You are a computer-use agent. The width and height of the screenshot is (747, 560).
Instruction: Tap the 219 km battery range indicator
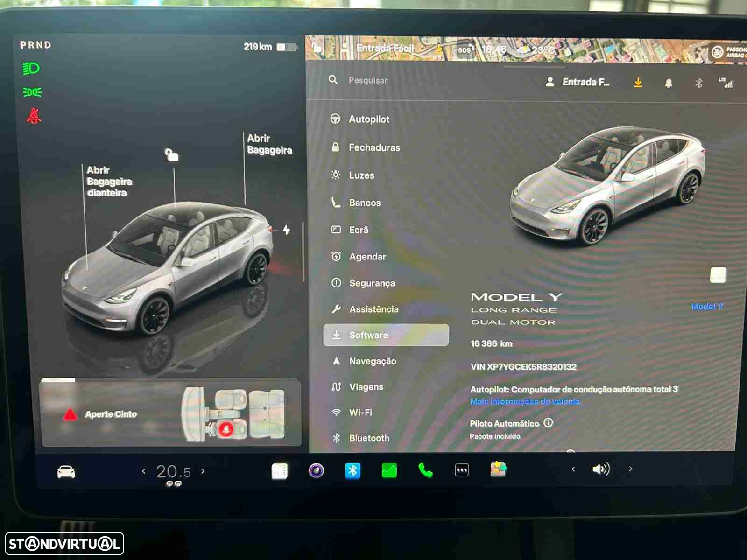pos(270,47)
